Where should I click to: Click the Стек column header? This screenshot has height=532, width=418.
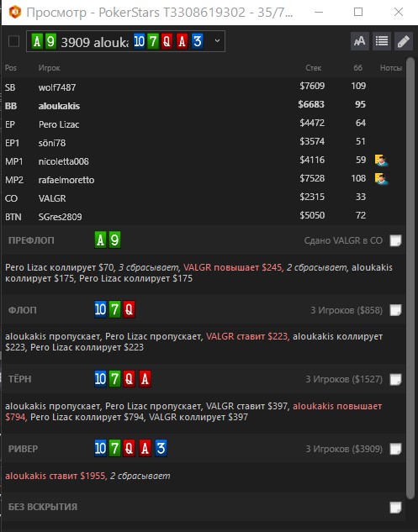click(x=313, y=68)
